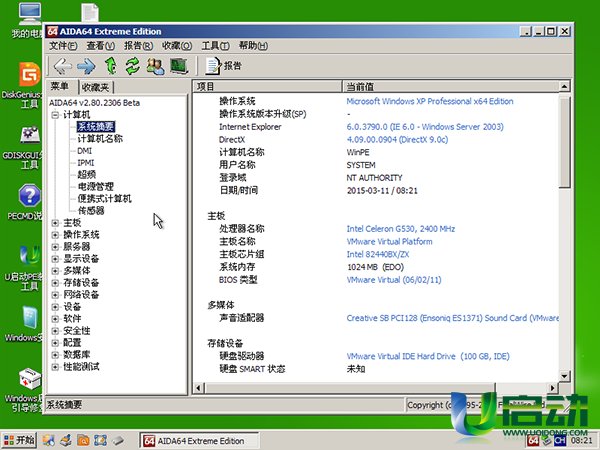The height and width of the screenshot is (450, 600).
Task: Select 超频 in the tree
Action: [86, 174]
